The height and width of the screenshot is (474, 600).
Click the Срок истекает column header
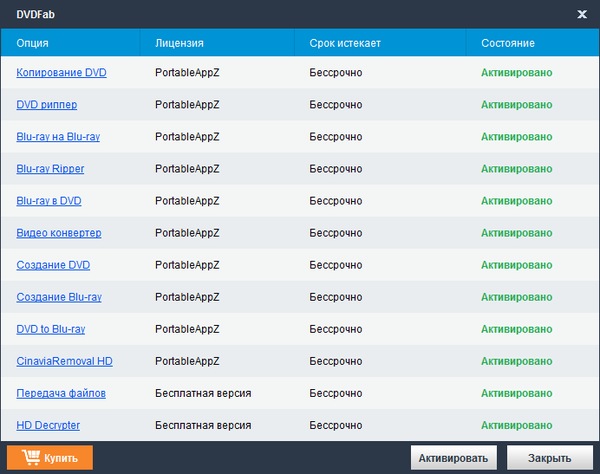pos(345,43)
